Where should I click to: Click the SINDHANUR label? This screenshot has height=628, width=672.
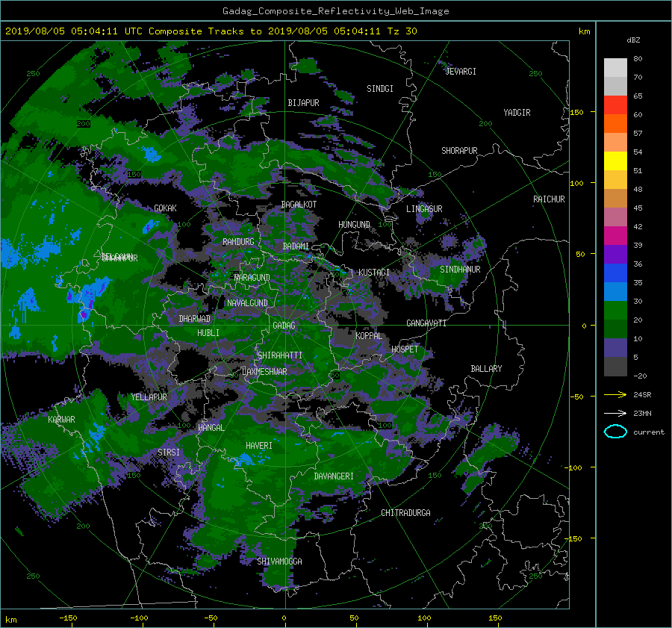pos(460,270)
